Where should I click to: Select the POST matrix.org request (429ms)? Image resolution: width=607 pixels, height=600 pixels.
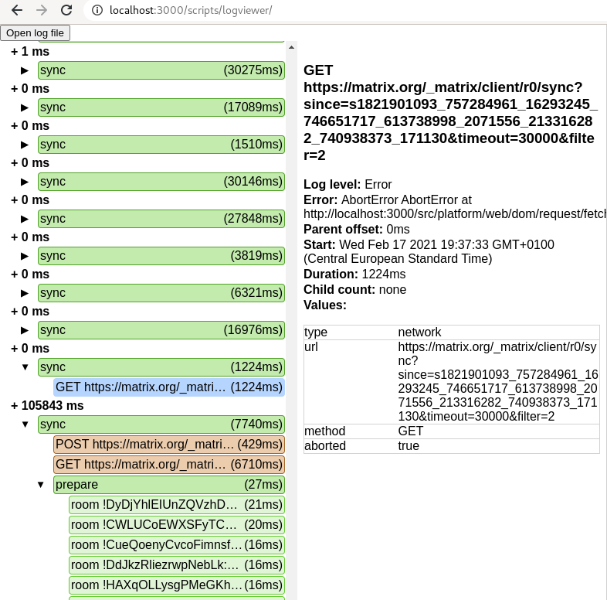(x=168, y=444)
